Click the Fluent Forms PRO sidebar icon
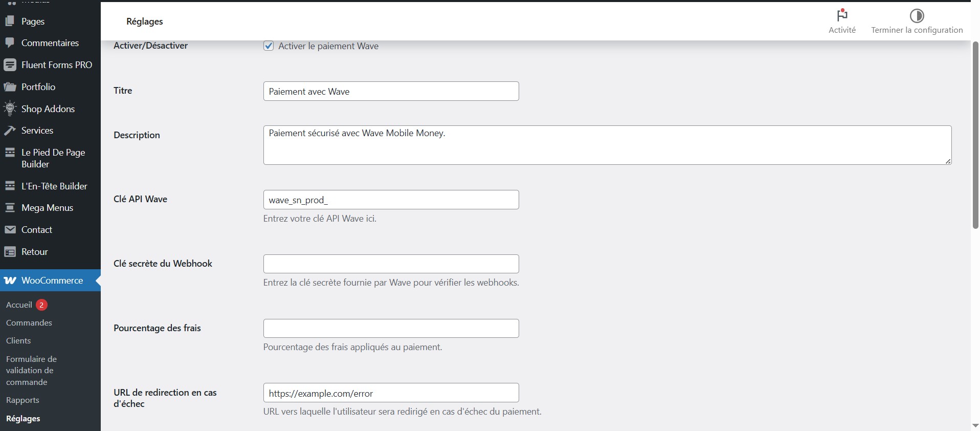The width and height of the screenshot is (980, 431). (10, 65)
